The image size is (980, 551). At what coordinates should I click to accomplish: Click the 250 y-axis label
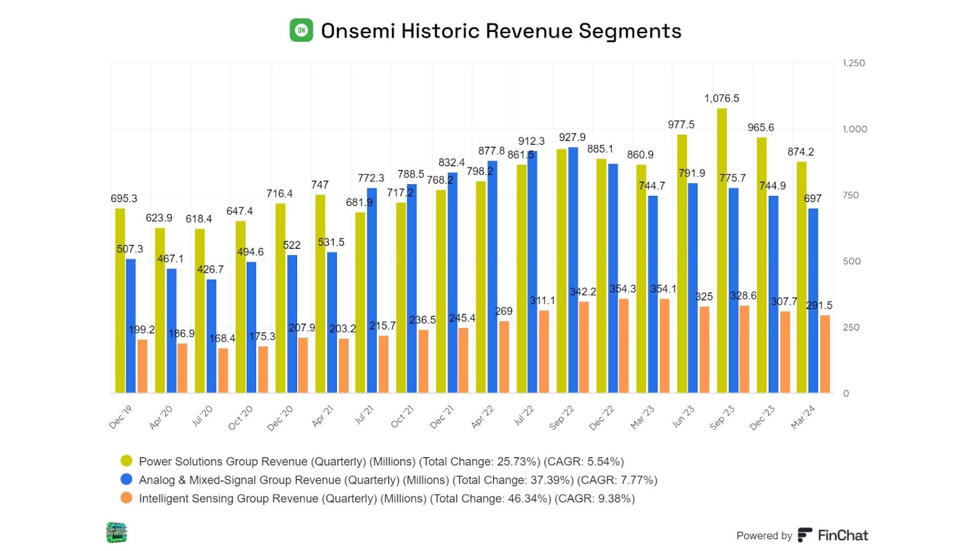[x=851, y=328]
